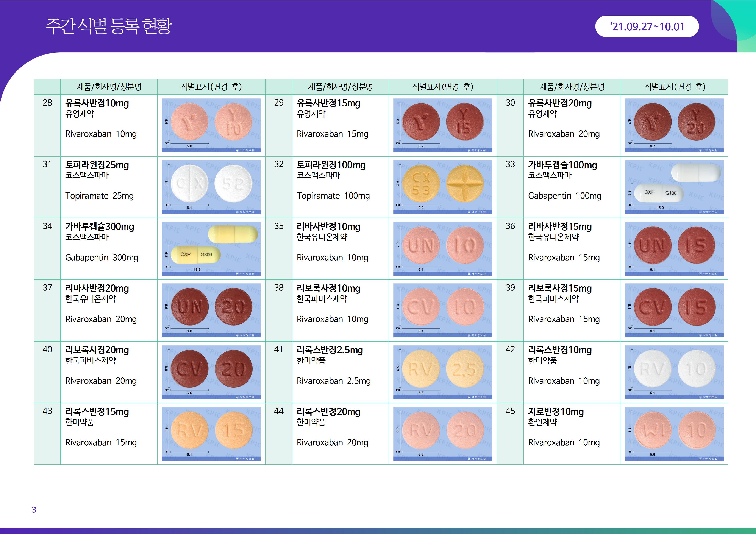Click the text Gabapentin 300mg
Screen dimensions: 756x534
point(102,257)
